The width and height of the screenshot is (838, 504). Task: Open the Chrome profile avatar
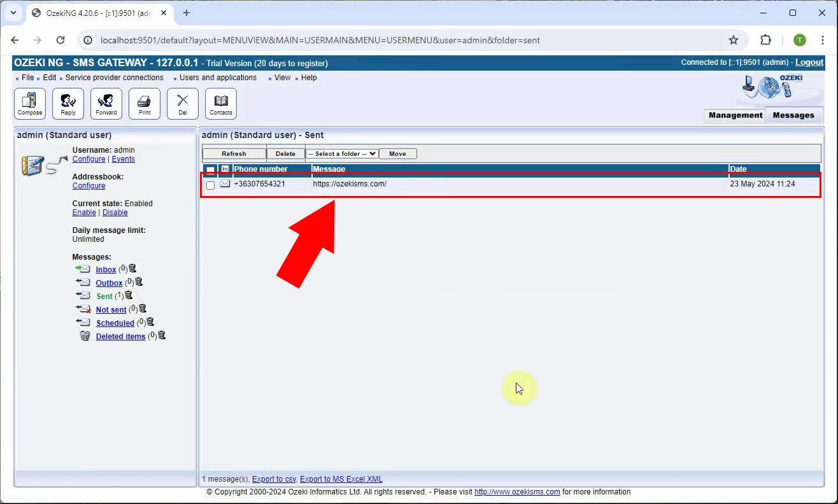[800, 40]
